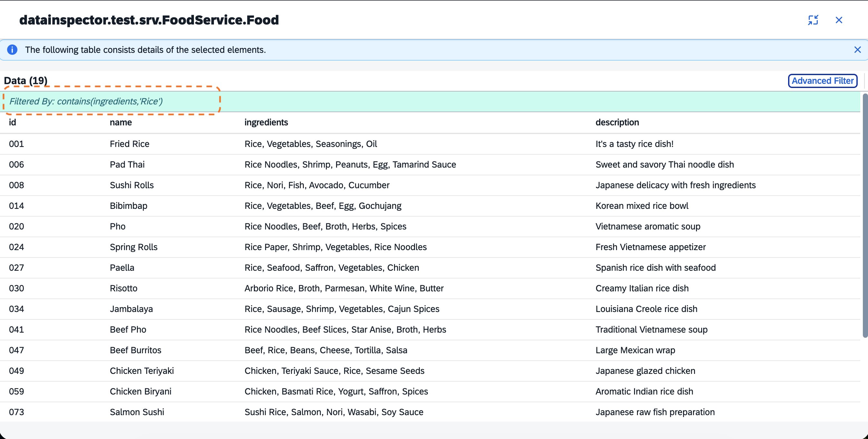Click 'Louisiana Creole rice dish' description
Viewport: 868px width, 439px height.
click(646, 309)
